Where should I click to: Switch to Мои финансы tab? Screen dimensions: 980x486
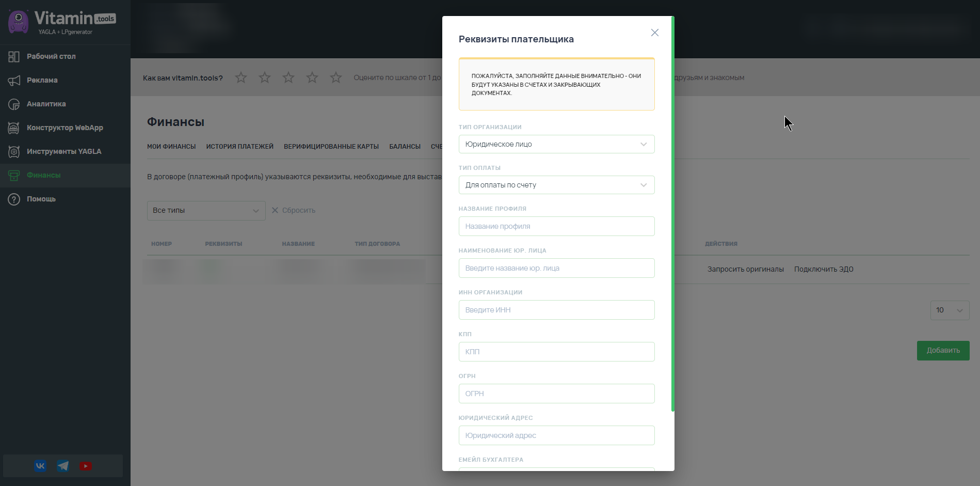171,147
